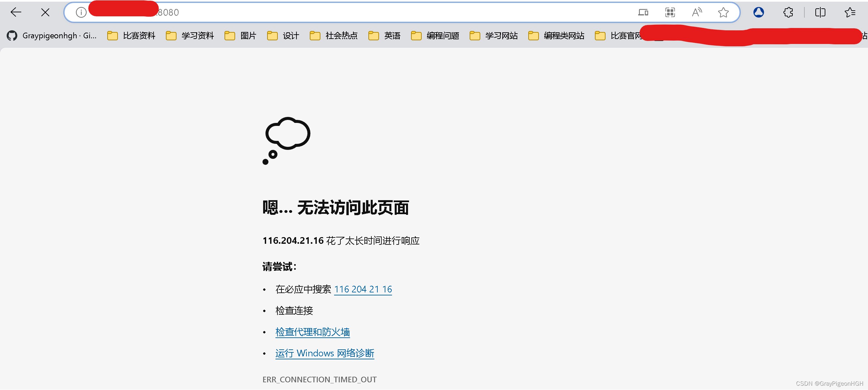
Task: Open the Copilot profile icon
Action: pos(758,12)
